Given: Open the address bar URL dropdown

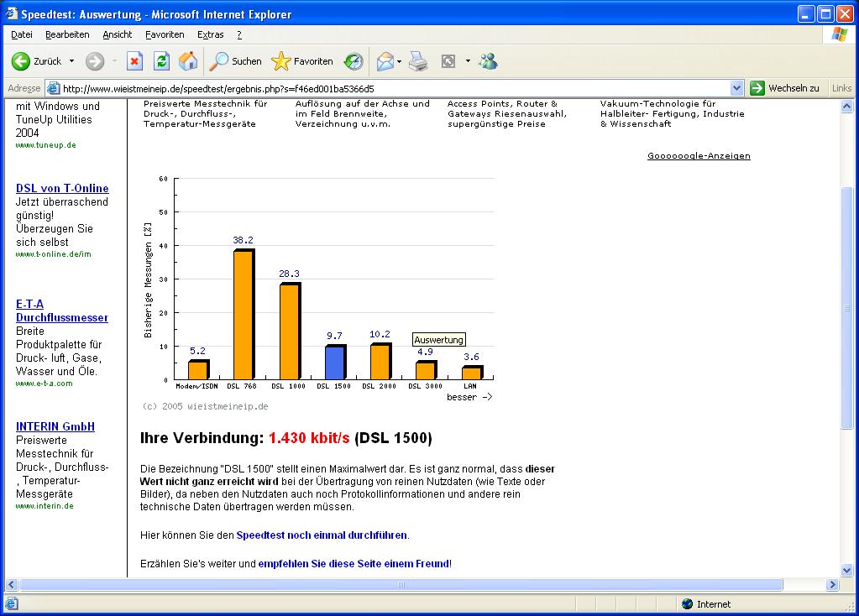Looking at the screenshot, I should [x=736, y=88].
